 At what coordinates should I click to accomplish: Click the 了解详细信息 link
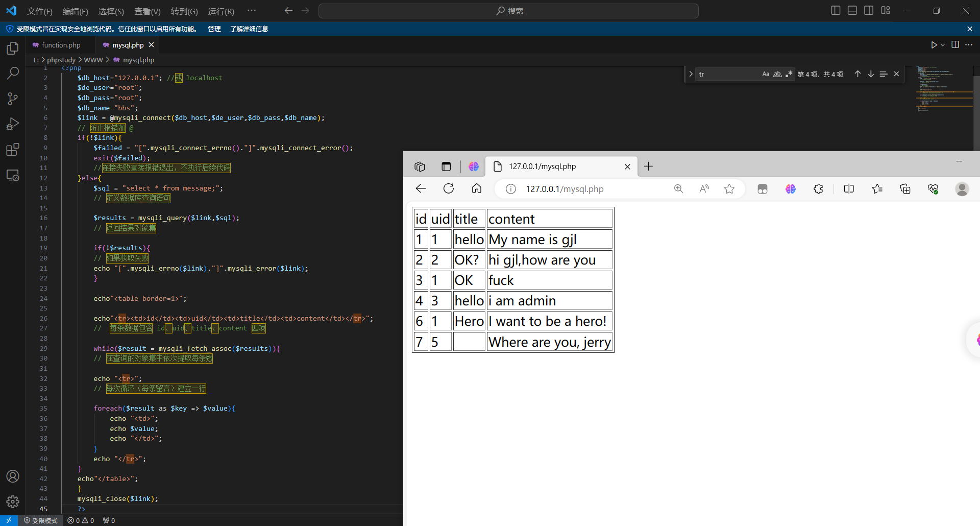click(249, 29)
